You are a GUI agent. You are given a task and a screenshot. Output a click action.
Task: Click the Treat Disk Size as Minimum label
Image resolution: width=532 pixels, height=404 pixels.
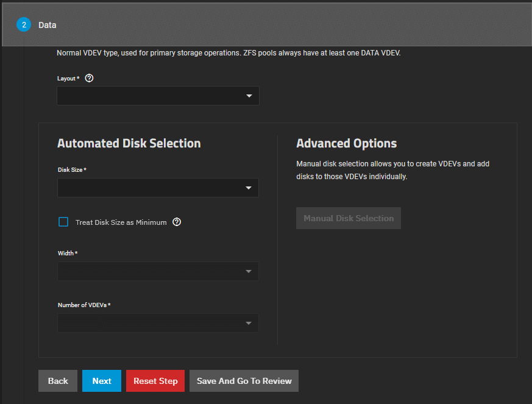click(x=121, y=222)
